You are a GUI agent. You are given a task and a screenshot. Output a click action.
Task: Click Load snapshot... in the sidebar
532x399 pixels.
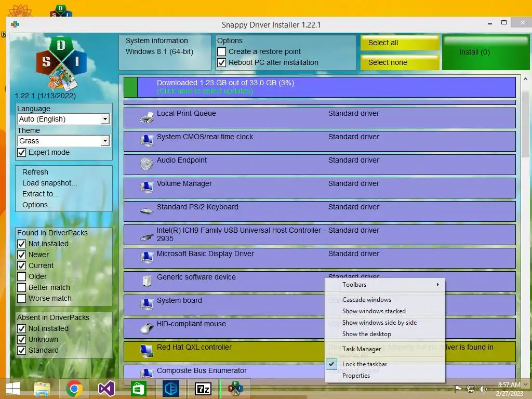pos(50,183)
